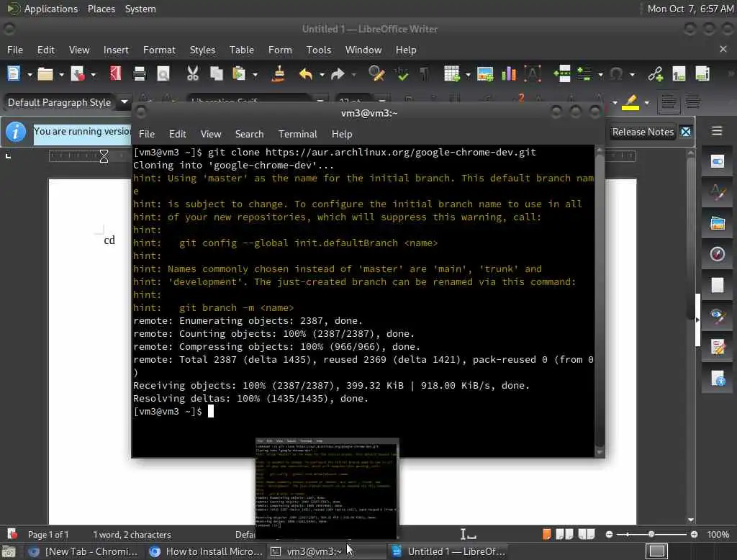Click the Insert Text Box icon
This screenshot has height=560, width=737.
[x=533, y=74]
